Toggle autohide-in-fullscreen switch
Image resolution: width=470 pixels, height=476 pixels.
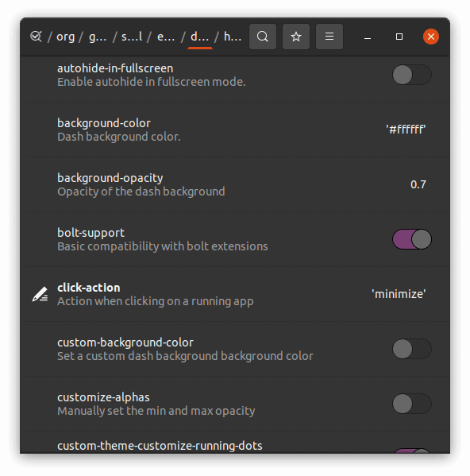[412, 75]
